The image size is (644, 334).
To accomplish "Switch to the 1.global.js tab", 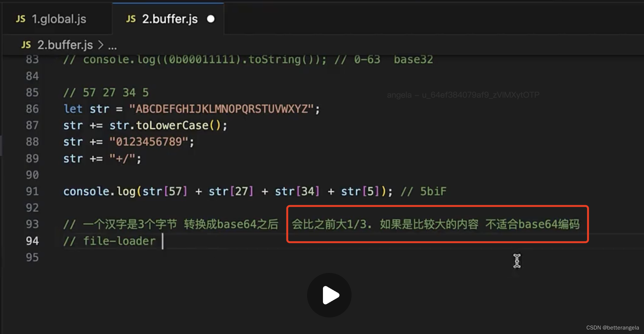I will tap(59, 19).
